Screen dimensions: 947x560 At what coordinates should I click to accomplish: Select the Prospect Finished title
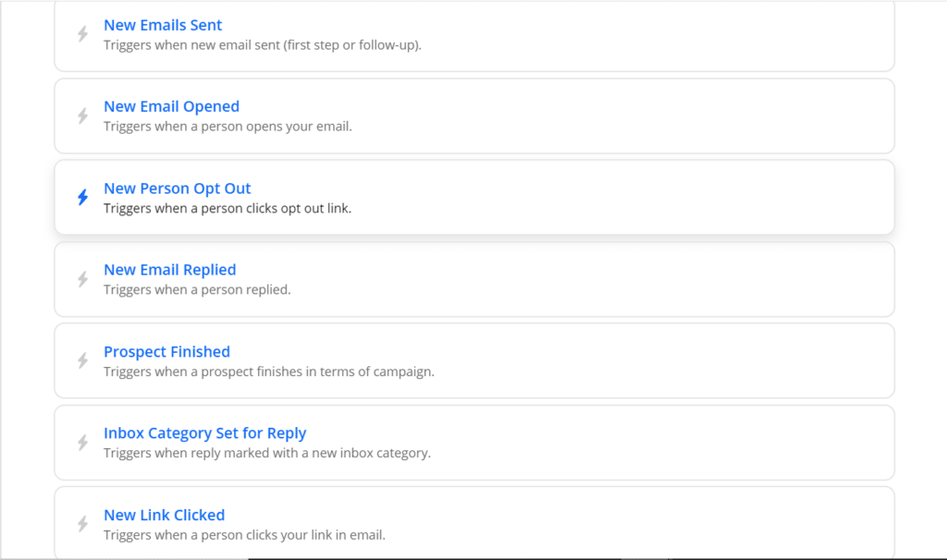coord(166,352)
